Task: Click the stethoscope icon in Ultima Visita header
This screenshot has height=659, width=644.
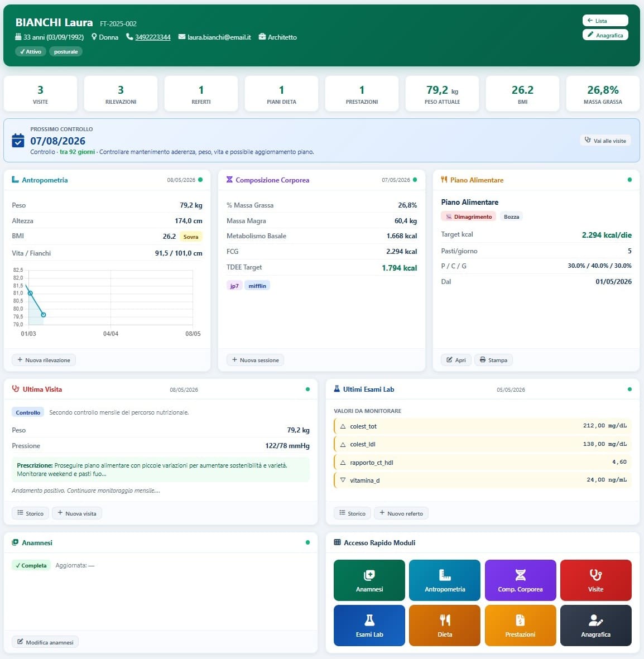Action: [x=16, y=389]
